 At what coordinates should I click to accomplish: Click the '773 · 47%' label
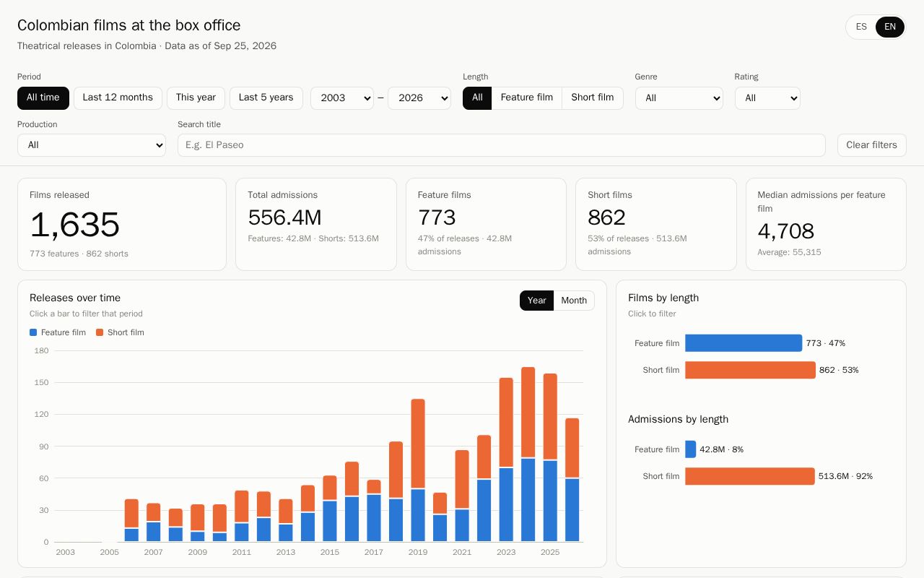pyautogui.click(x=825, y=343)
